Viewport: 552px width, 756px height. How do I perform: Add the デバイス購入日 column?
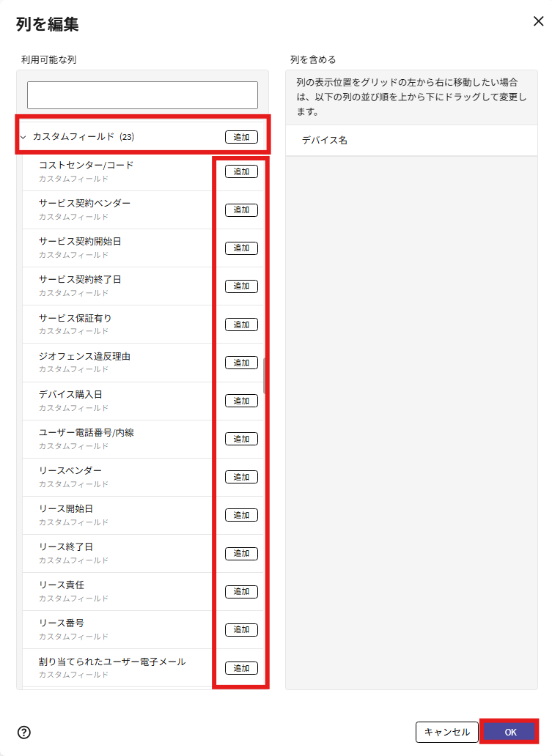pyautogui.click(x=241, y=401)
